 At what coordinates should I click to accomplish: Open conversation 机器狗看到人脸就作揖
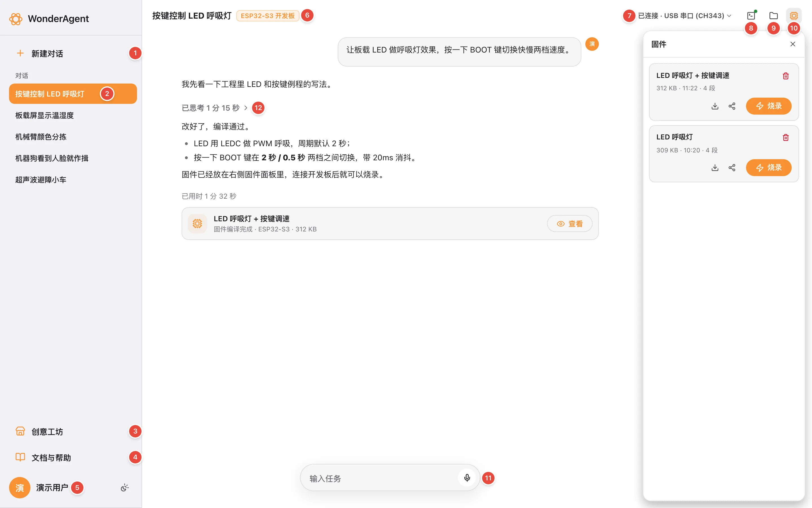pos(73,158)
